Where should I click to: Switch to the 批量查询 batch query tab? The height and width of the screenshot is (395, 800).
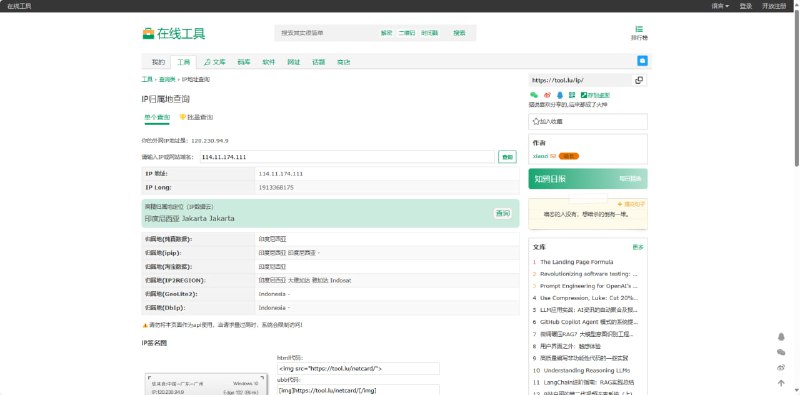pyautogui.click(x=196, y=117)
